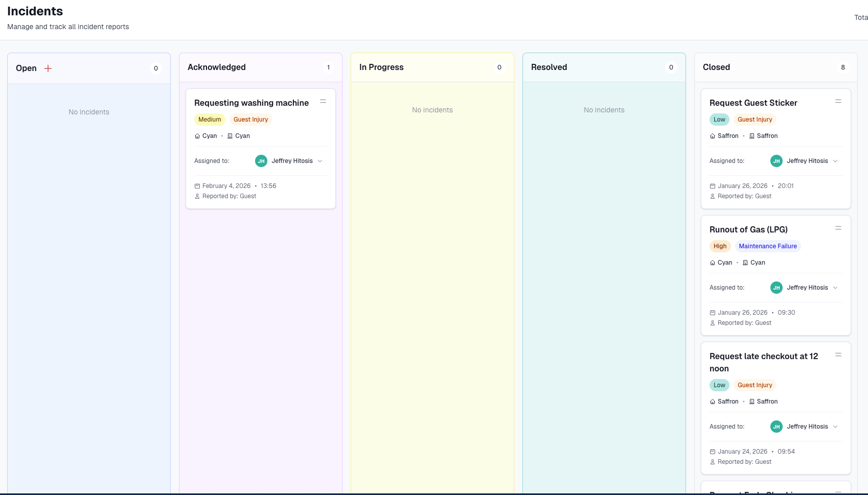Click the building icon next to Saffron

pos(751,136)
